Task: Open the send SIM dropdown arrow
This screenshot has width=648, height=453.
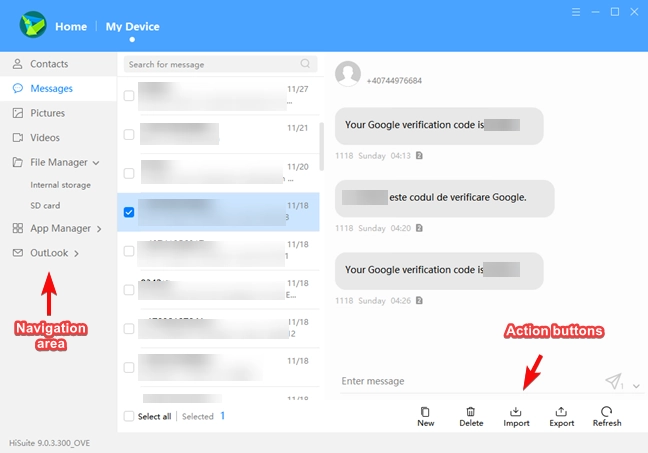Action: [636, 386]
